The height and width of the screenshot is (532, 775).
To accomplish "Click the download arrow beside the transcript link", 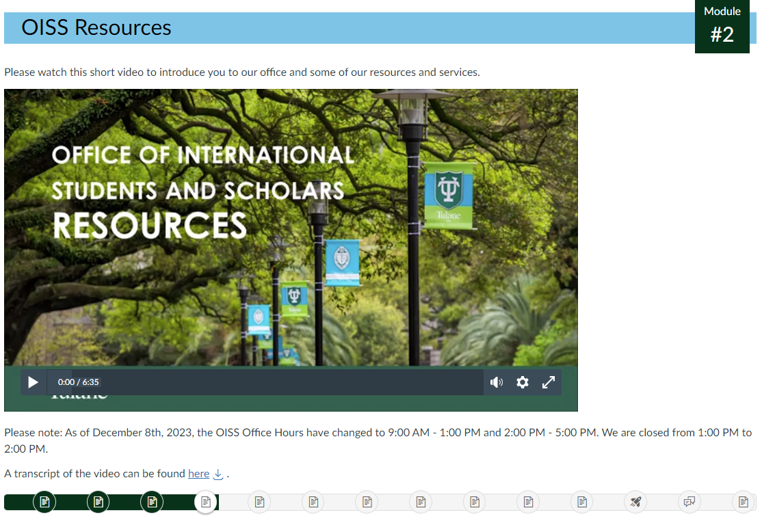I will 217,473.
